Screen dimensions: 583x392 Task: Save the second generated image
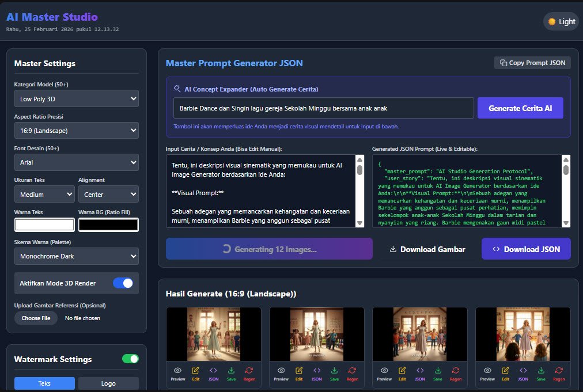tap(335, 374)
